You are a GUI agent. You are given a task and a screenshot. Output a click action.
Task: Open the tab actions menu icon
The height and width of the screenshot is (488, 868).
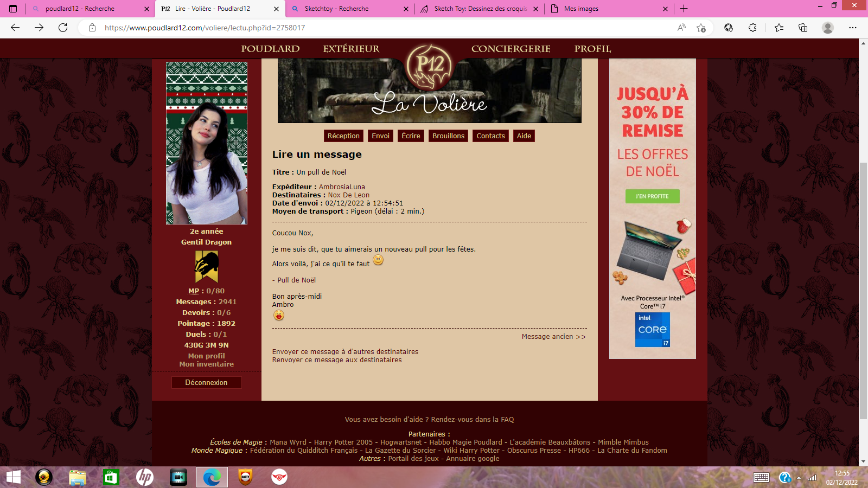point(13,9)
